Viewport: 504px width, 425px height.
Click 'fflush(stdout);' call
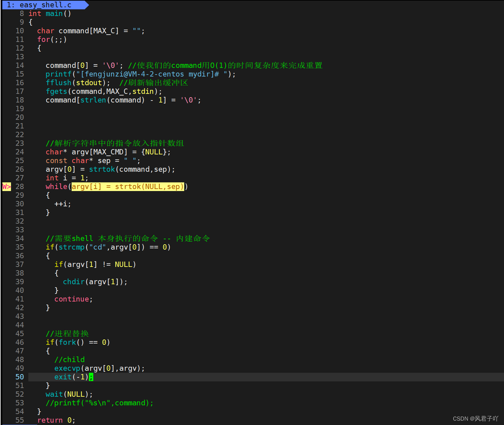78,83
